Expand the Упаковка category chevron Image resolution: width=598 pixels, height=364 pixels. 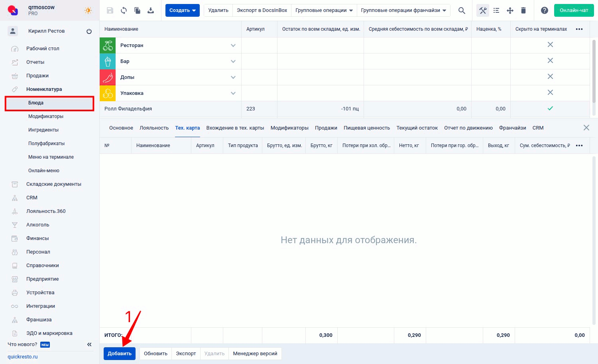[x=233, y=93]
